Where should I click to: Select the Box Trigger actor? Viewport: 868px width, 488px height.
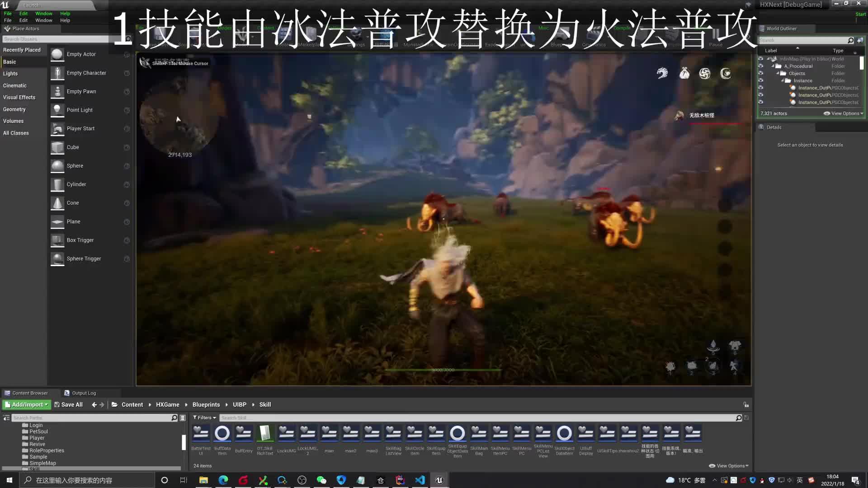coord(90,240)
